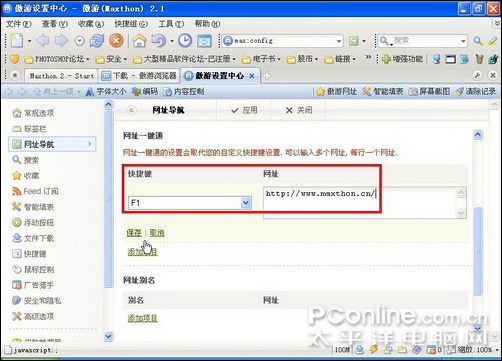Image resolution: width=502 pixels, height=361 pixels.
Task: Click the New Tab page icon in toolbar
Action: [16, 41]
